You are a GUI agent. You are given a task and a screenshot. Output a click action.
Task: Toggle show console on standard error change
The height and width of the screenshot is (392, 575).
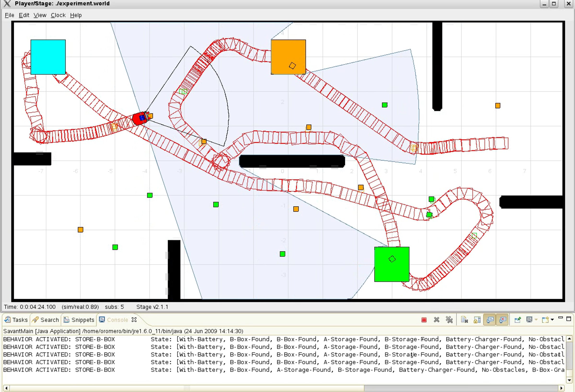(x=502, y=320)
